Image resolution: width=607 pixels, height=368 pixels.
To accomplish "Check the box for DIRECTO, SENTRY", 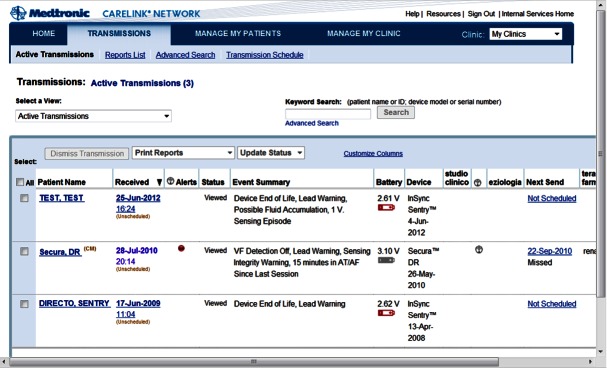I will click(x=24, y=304).
